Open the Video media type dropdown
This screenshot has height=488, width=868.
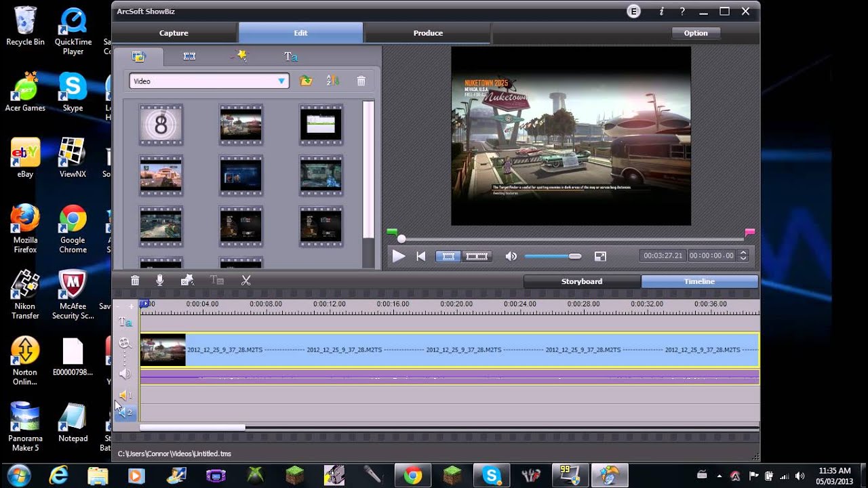coord(209,81)
